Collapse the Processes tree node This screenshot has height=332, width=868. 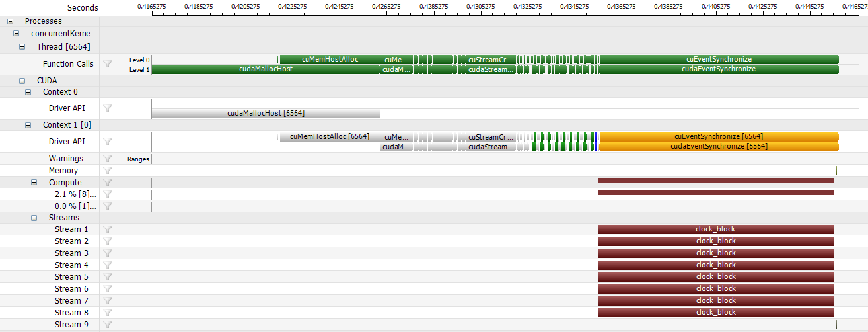pos(10,21)
